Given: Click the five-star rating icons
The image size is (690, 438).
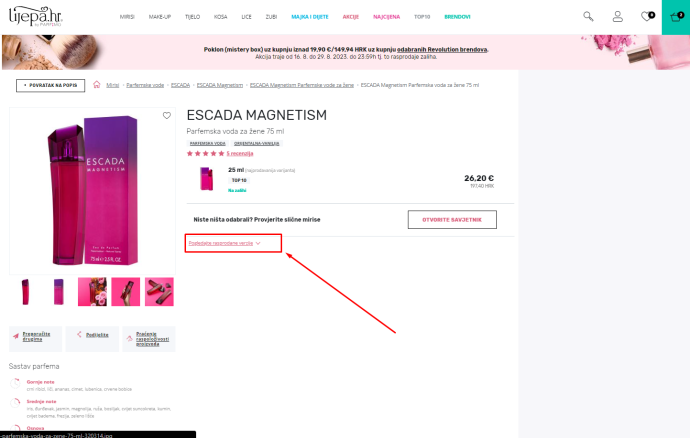Looking at the screenshot, I should pyautogui.click(x=204, y=153).
